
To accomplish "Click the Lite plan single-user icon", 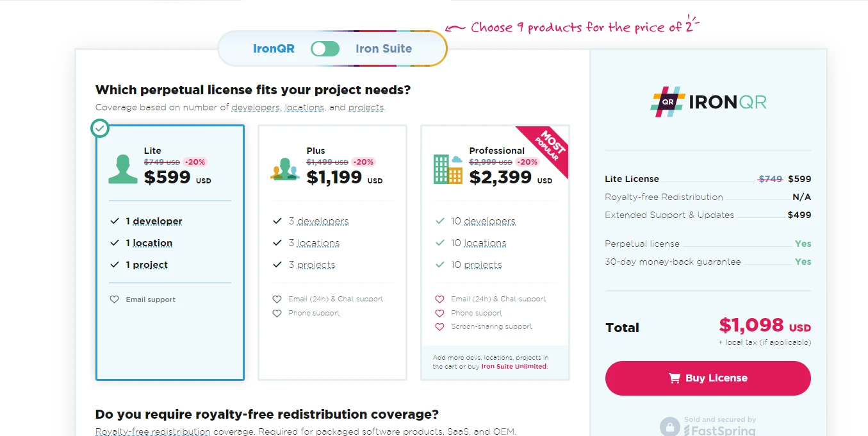I will tap(123, 169).
